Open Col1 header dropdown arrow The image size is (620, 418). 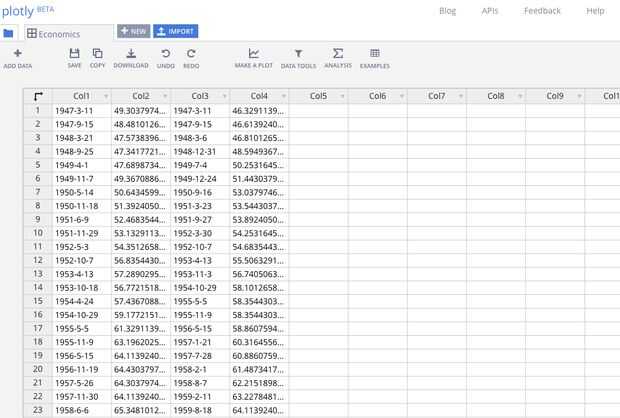click(x=106, y=96)
